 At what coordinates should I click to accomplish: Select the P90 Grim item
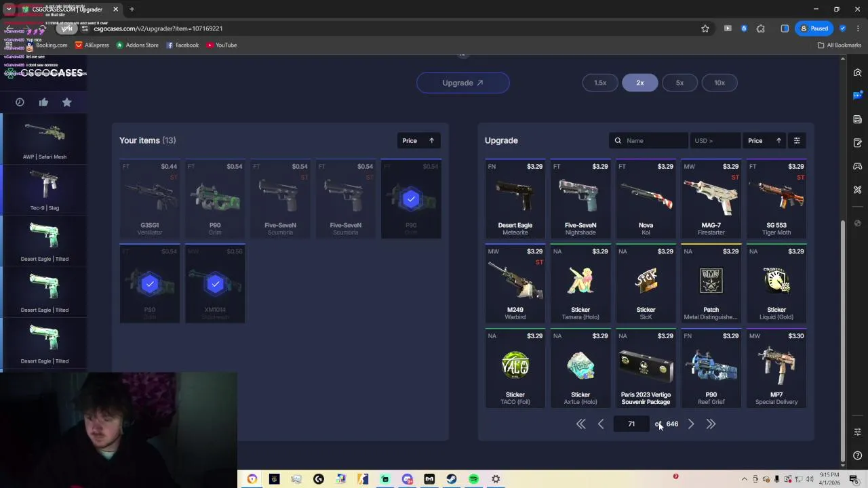coord(215,199)
